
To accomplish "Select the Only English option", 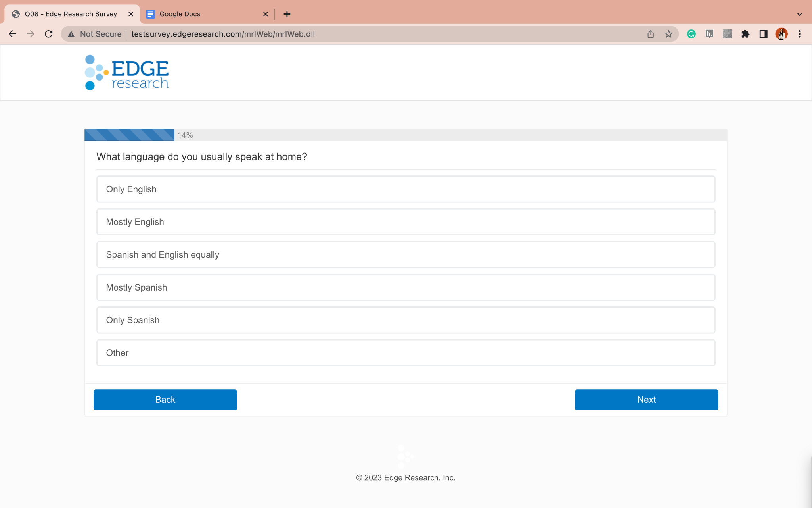I will coord(406,189).
